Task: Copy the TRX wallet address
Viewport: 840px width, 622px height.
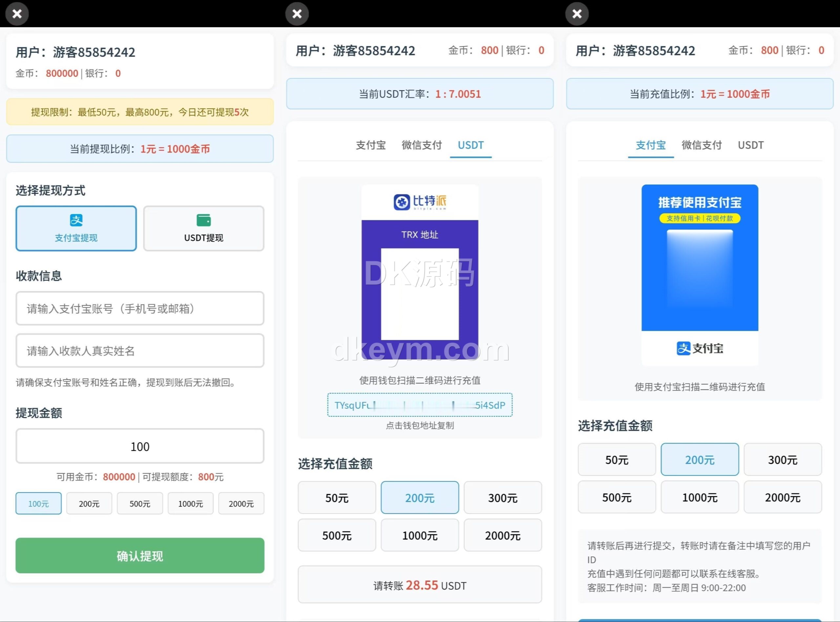Action: coord(420,405)
